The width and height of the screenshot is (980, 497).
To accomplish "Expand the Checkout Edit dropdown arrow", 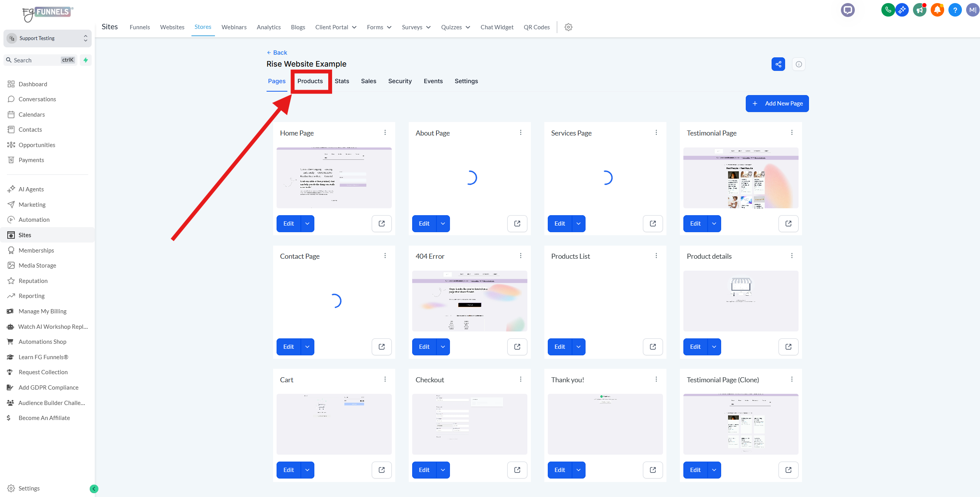I will coord(443,470).
